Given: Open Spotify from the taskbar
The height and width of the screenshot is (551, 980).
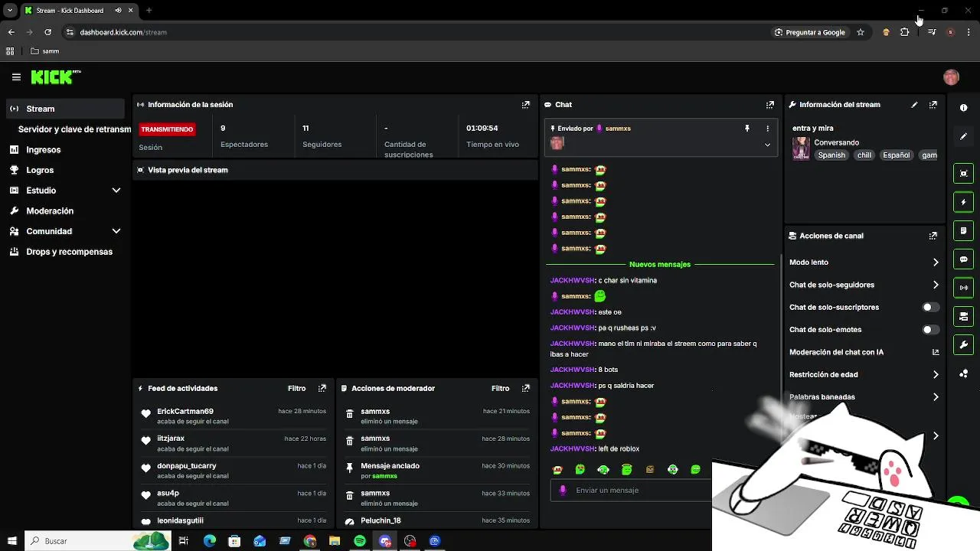Looking at the screenshot, I should pyautogui.click(x=360, y=541).
